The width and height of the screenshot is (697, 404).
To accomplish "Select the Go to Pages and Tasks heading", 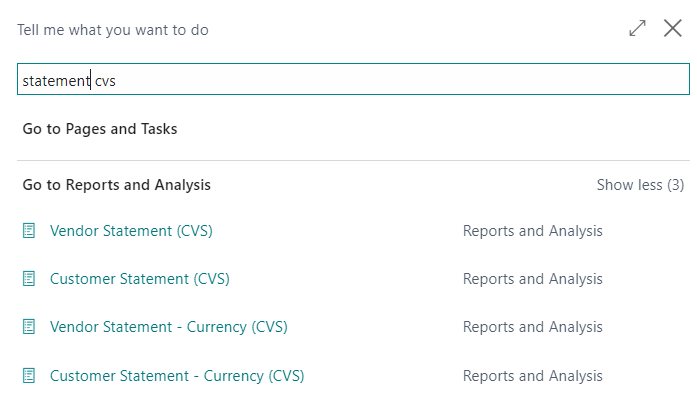I will pyautogui.click(x=100, y=129).
